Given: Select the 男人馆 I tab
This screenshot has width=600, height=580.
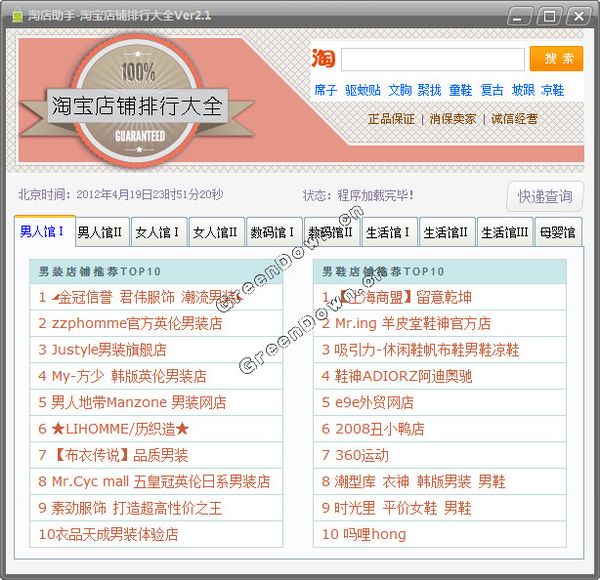Looking at the screenshot, I should [x=44, y=231].
